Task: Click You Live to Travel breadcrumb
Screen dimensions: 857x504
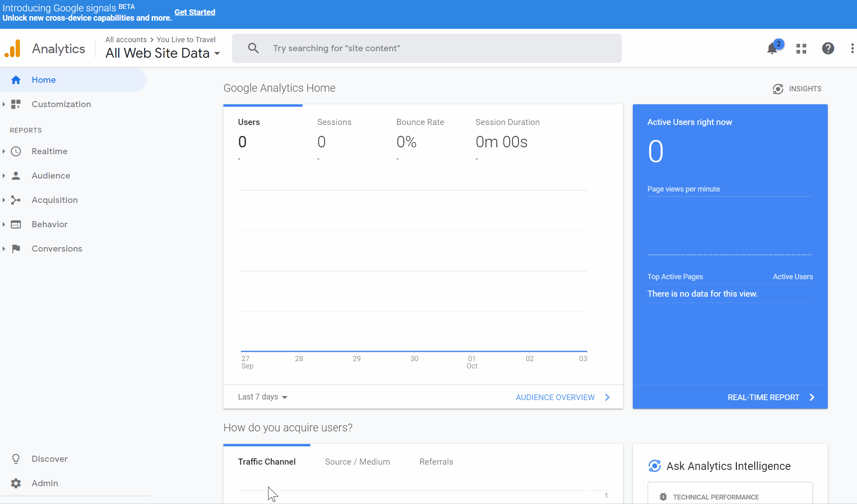Action: [x=186, y=39]
